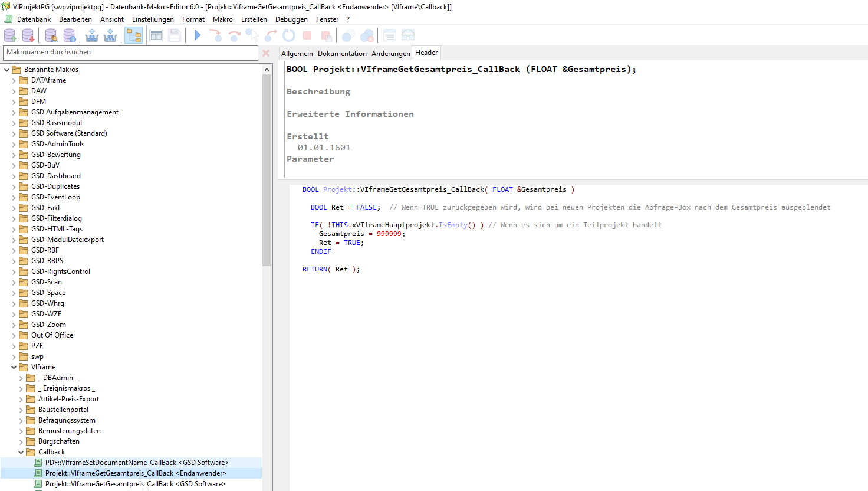Select Projekt::VIframeGetGesamtpreis_CallBack <GSD Software> macro
The height and width of the screenshot is (491, 868).
(x=136, y=484)
